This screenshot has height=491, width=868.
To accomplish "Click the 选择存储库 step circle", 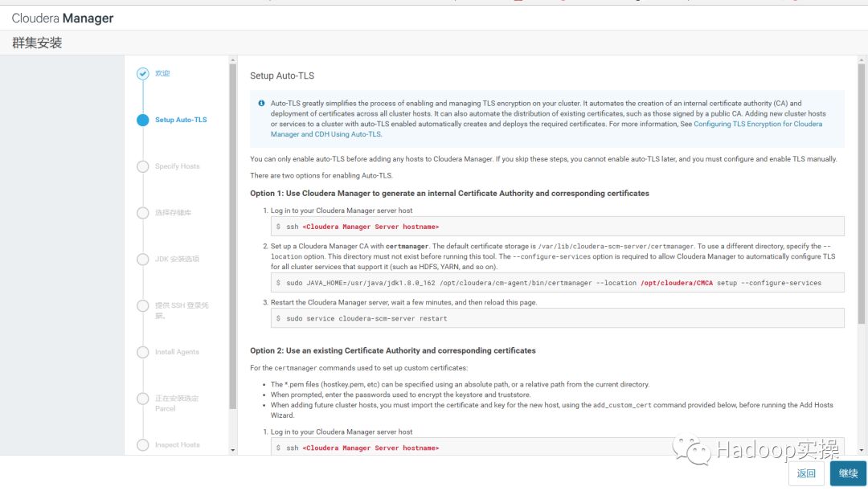I will (143, 213).
